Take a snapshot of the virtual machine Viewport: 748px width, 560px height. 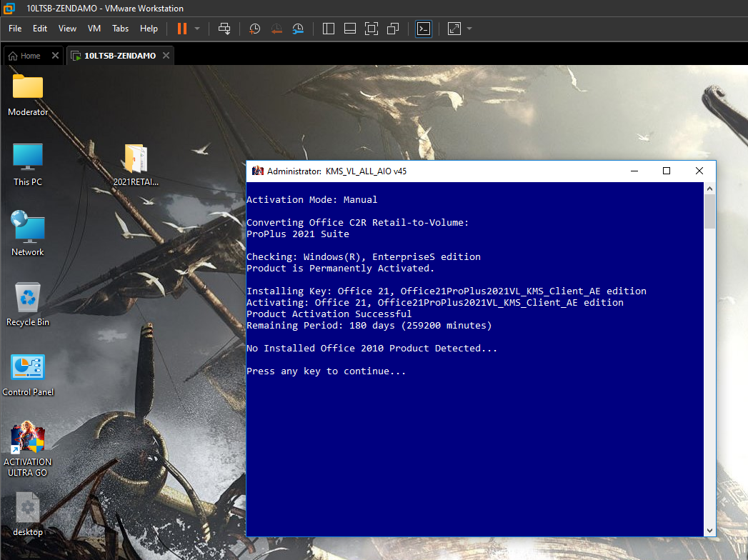click(255, 29)
